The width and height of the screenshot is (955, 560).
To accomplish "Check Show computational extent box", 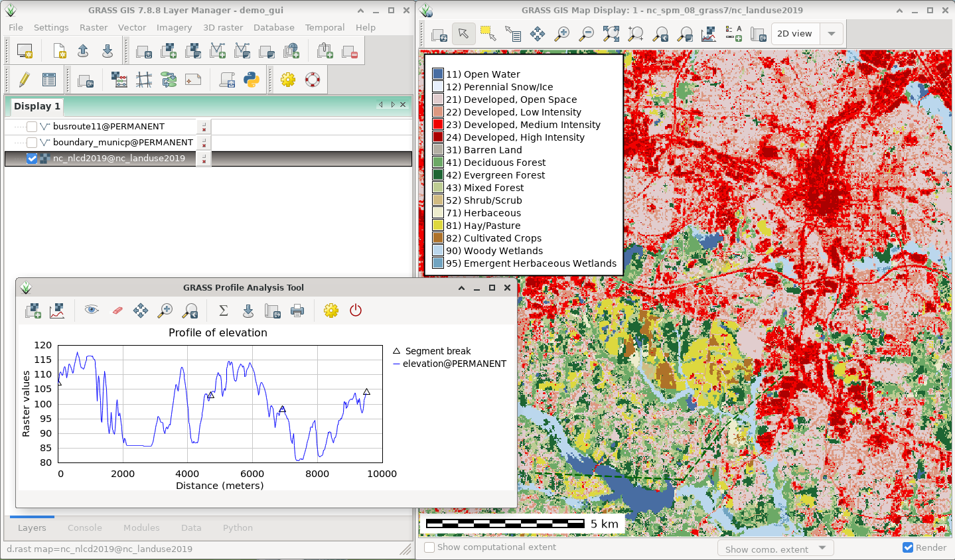I will coord(430,547).
